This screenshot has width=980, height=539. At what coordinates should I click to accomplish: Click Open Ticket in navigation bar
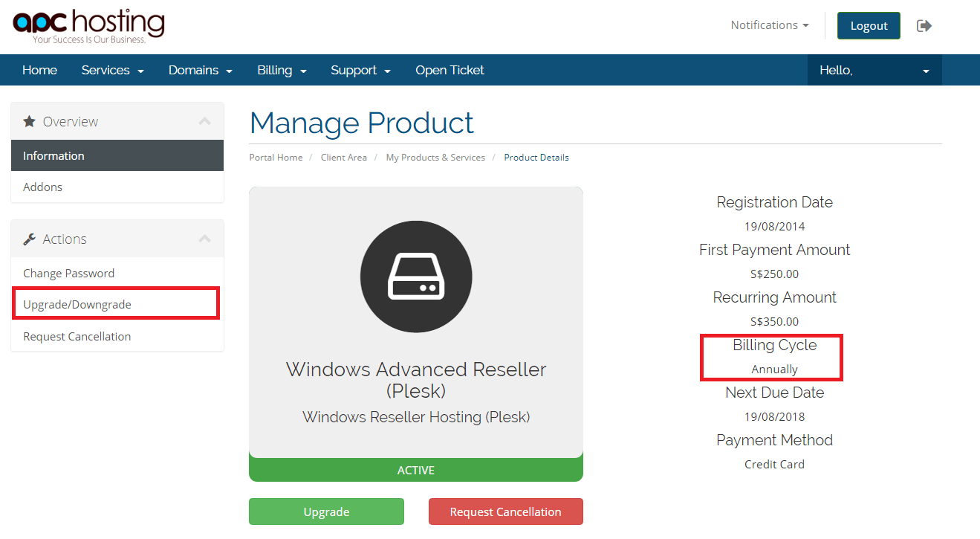click(x=450, y=70)
